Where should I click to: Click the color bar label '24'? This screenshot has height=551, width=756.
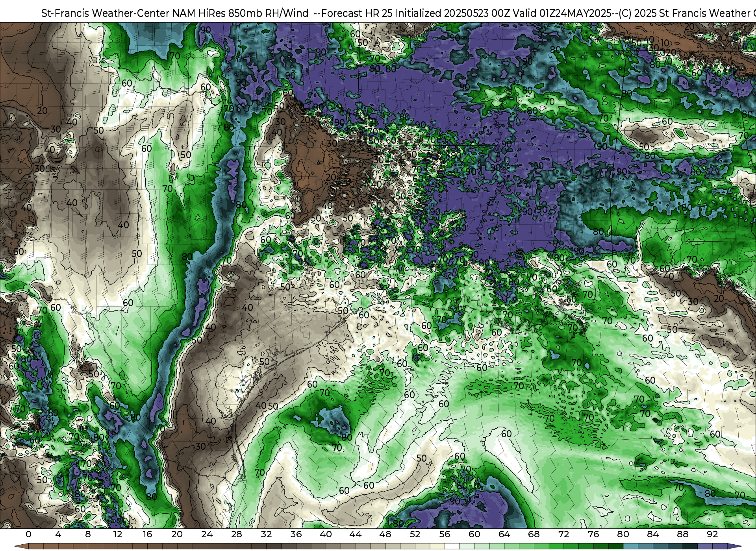(207, 534)
